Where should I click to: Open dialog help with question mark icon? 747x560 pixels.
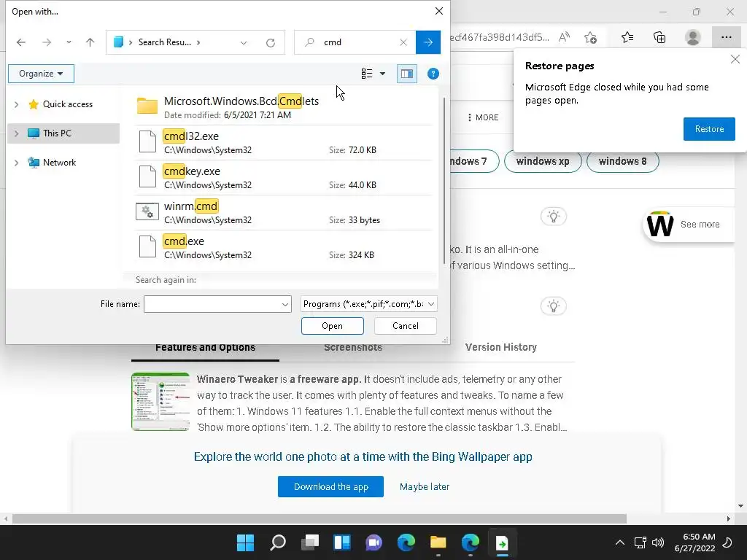[433, 74]
